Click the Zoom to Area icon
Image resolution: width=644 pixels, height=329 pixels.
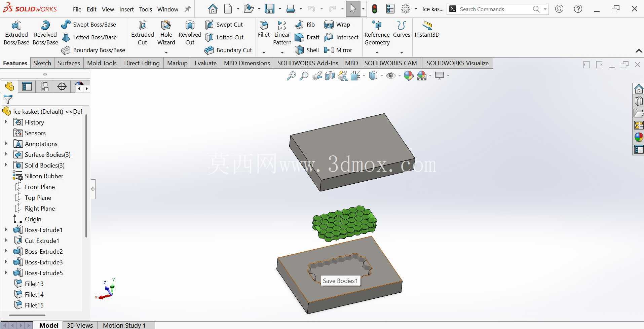[x=304, y=76]
